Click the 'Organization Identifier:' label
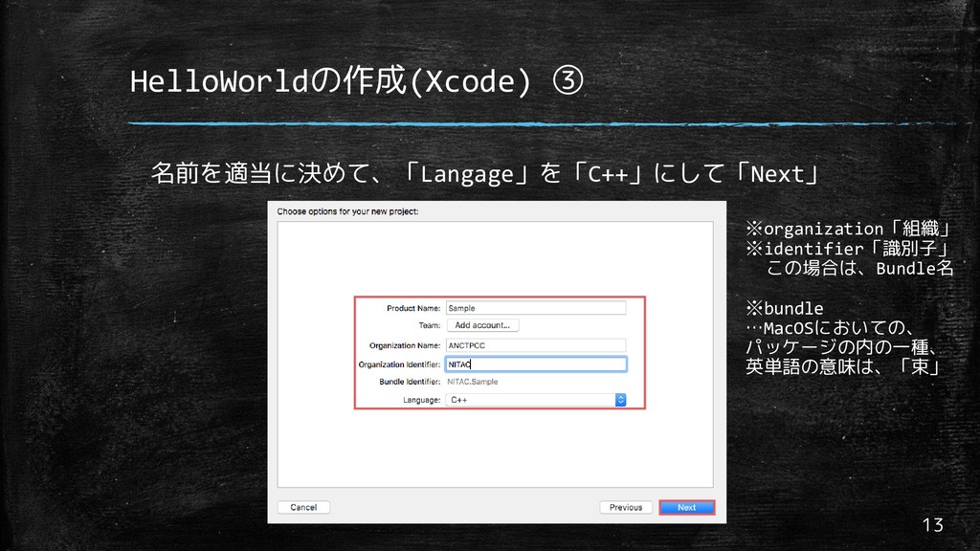Image resolution: width=980 pixels, height=551 pixels. (399, 364)
